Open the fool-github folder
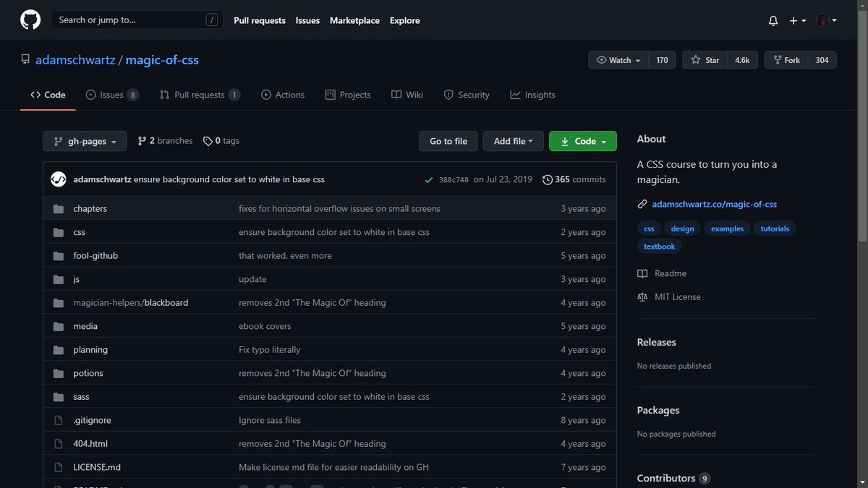This screenshot has width=868, height=488. pyautogui.click(x=95, y=256)
